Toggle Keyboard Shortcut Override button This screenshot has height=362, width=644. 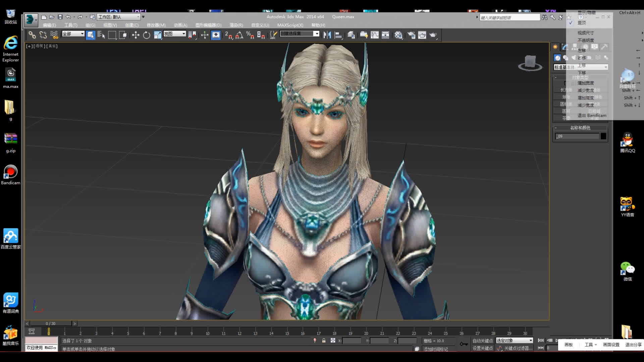216,35
